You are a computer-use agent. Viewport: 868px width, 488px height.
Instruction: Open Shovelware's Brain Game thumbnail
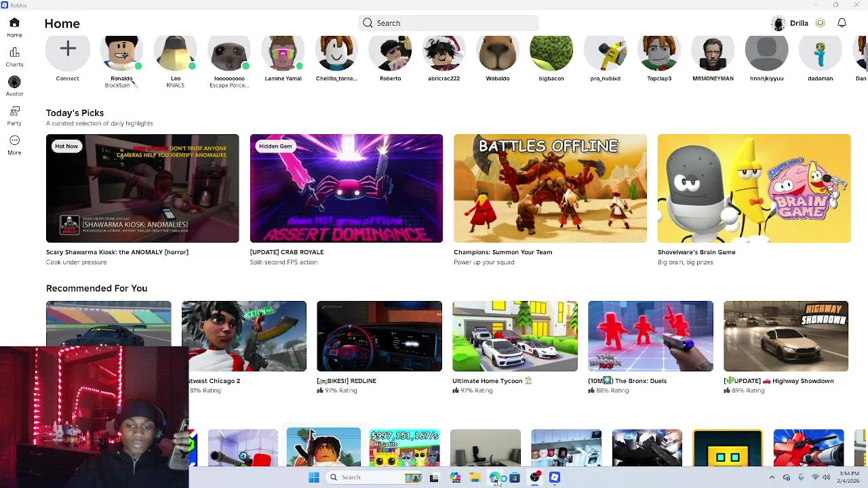click(x=754, y=188)
